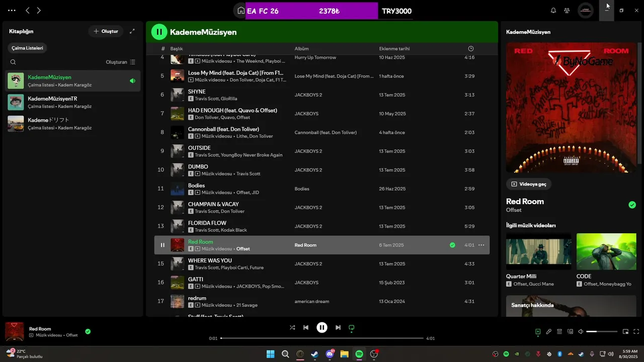The width and height of the screenshot is (644, 362).
Task: Select the track CHAMPAIN & VACAY
Action: (322, 208)
